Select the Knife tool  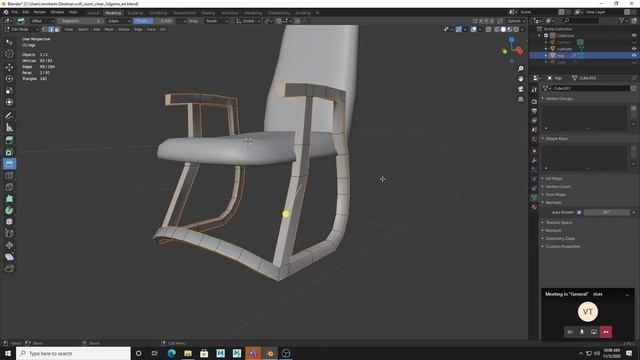pyautogui.click(x=9, y=187)
